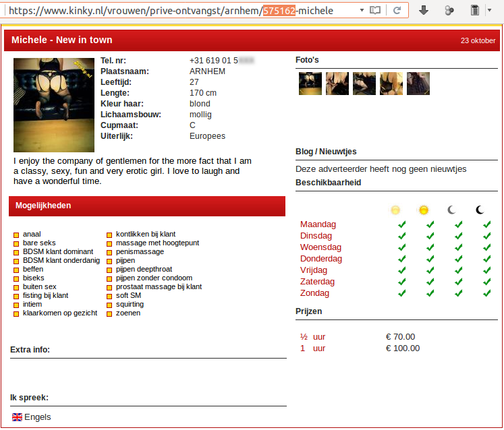Open the first thumbnail under Foto's
Screen dimensions: 504x430
tap(310, 84)
